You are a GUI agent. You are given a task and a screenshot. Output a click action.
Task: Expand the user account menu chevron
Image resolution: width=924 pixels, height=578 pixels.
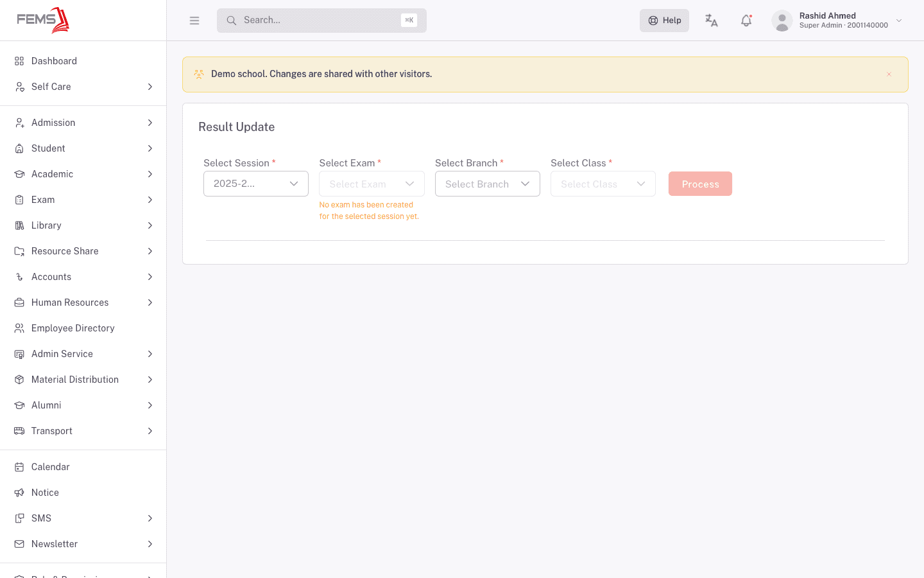pos(899,21)
